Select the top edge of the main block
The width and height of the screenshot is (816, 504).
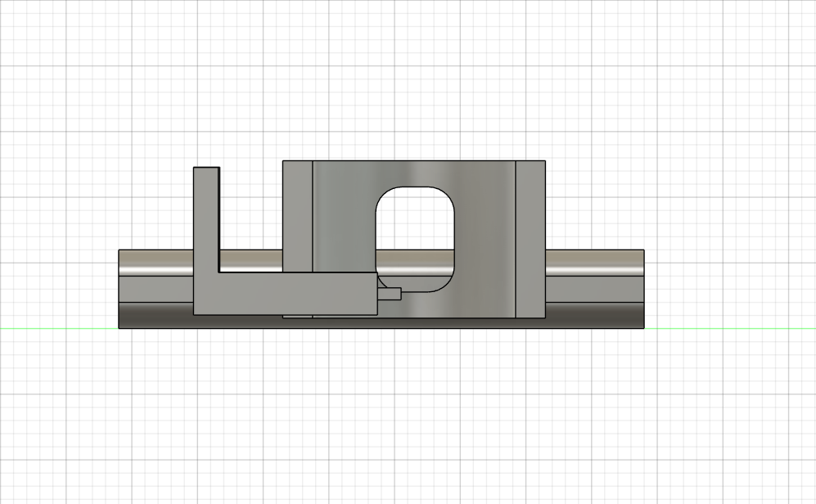[413, 160]
